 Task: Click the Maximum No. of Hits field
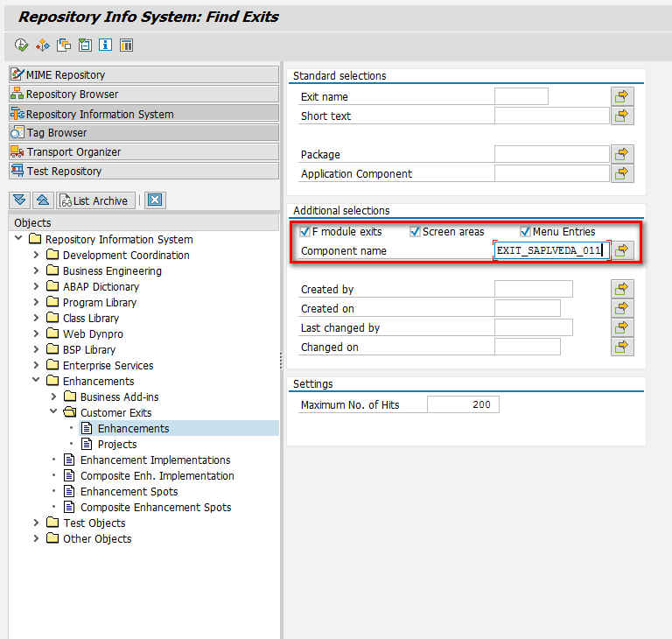click(x=463, y=404)
